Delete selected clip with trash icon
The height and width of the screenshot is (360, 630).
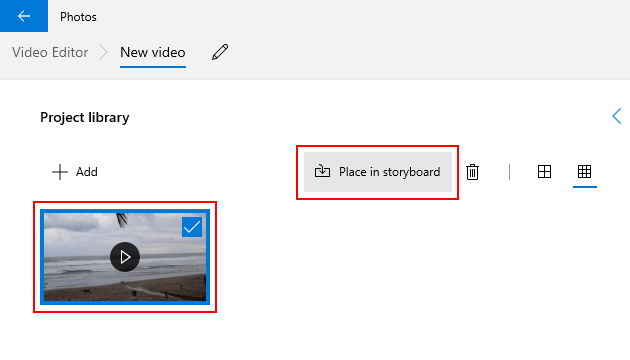[472, 172]
